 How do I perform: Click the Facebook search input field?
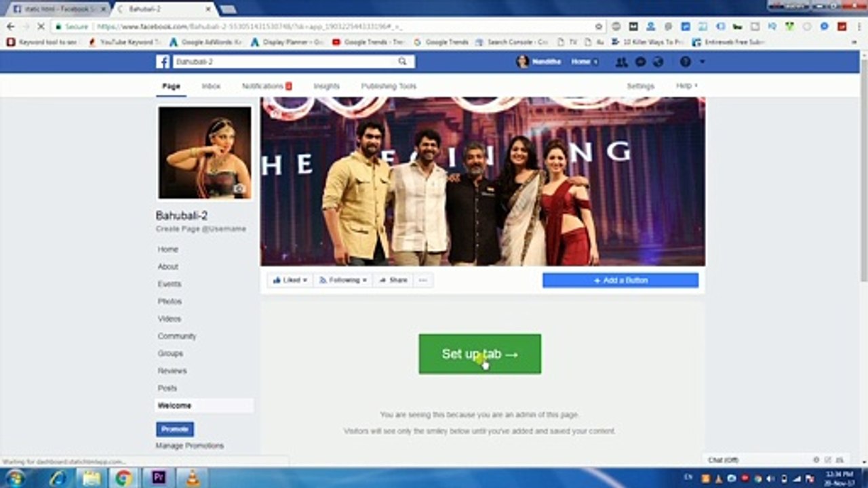pos(285,62)
